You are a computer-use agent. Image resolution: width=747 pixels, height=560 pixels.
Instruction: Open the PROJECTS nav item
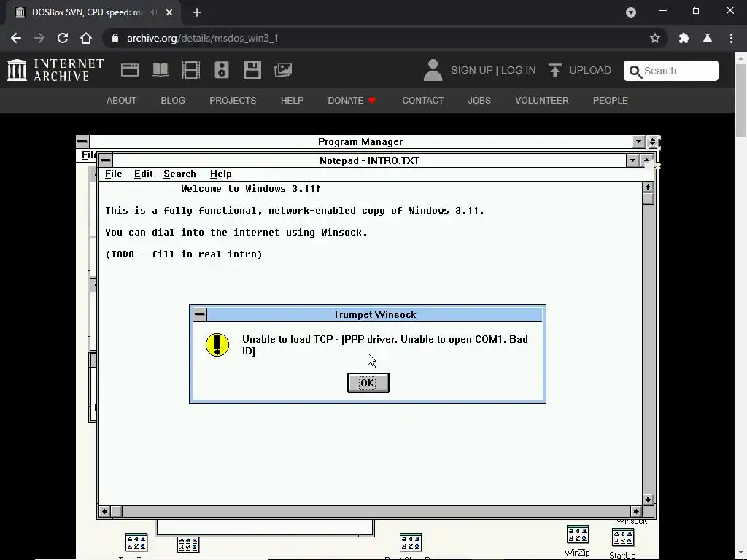[x=233, y=101]
